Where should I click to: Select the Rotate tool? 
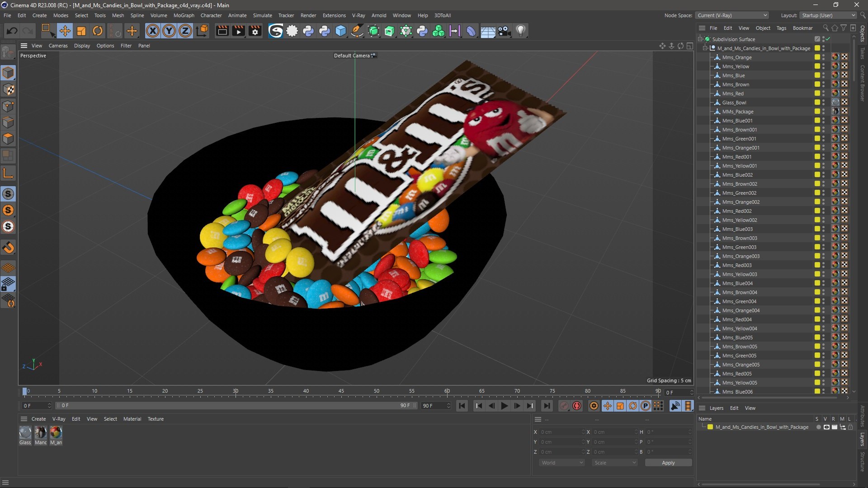point(98,31)
